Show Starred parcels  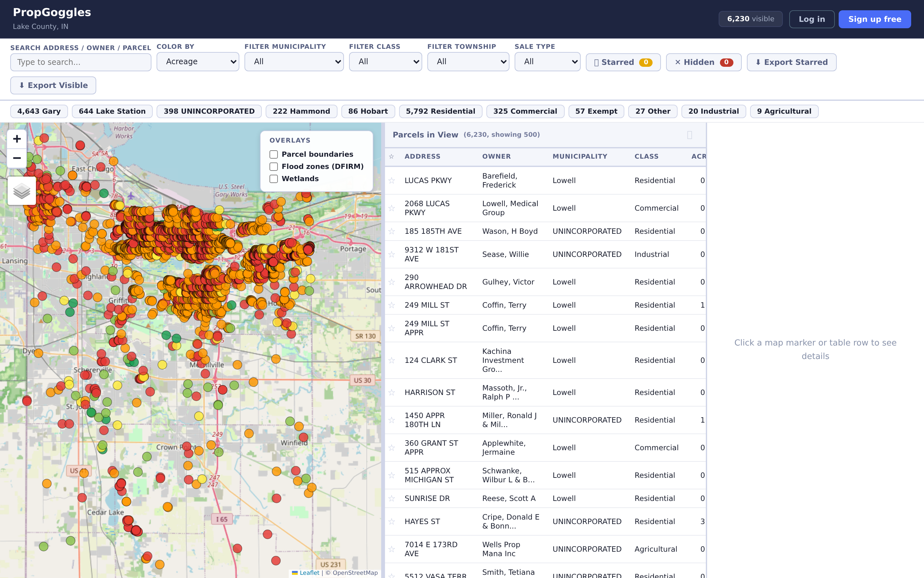623,62
